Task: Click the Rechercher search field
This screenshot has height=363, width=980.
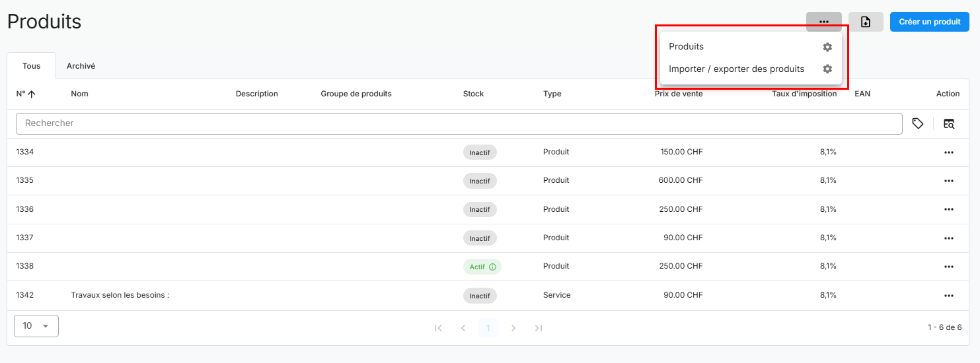Action: click(459, 123)
